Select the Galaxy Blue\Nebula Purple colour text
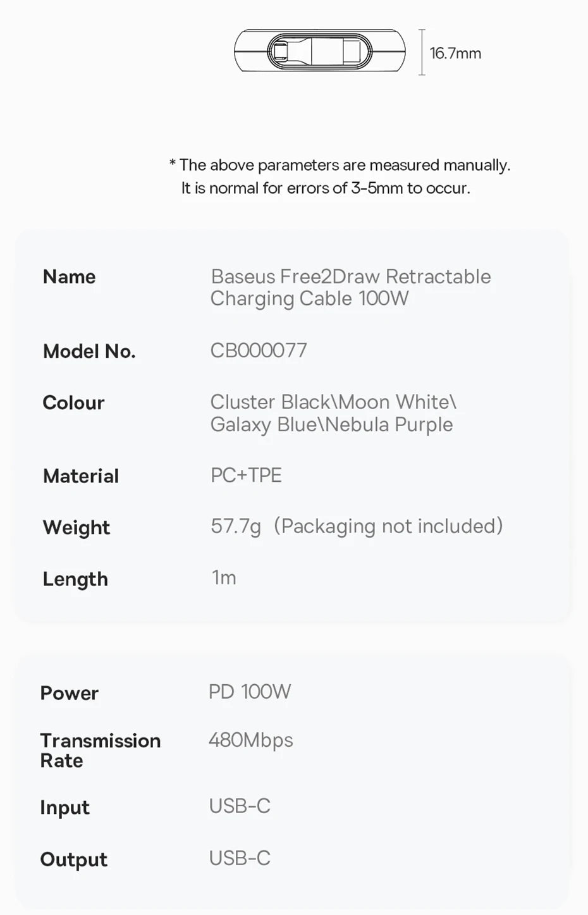Screen dimensions: 588x915 coord(331,424)
